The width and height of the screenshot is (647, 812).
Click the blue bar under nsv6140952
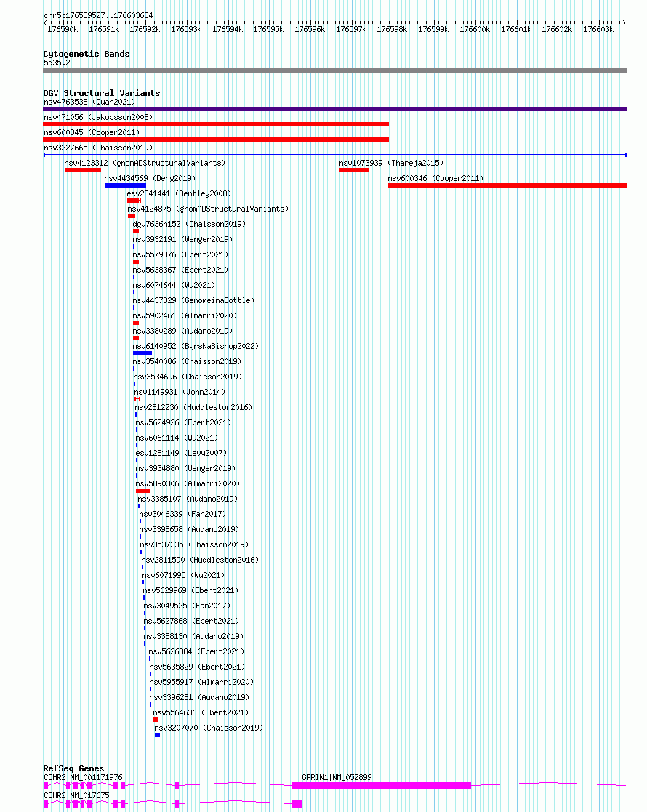pos(142,353)
